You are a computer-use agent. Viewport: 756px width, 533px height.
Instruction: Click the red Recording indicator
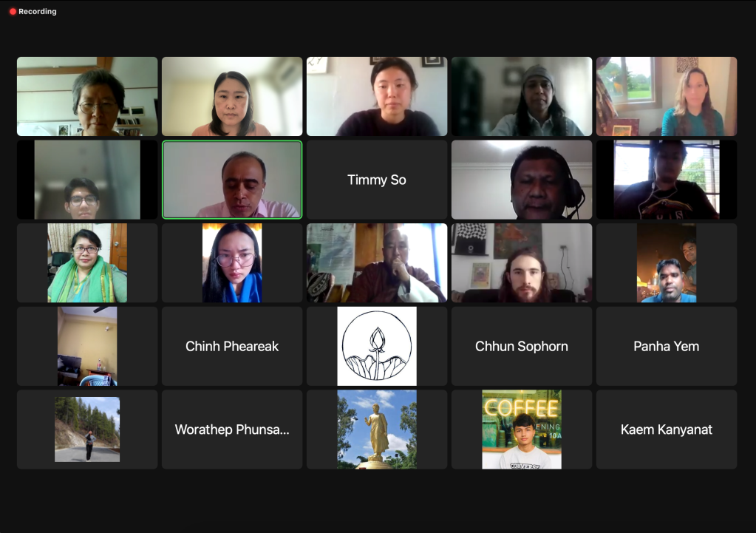[x=33, y=11]
